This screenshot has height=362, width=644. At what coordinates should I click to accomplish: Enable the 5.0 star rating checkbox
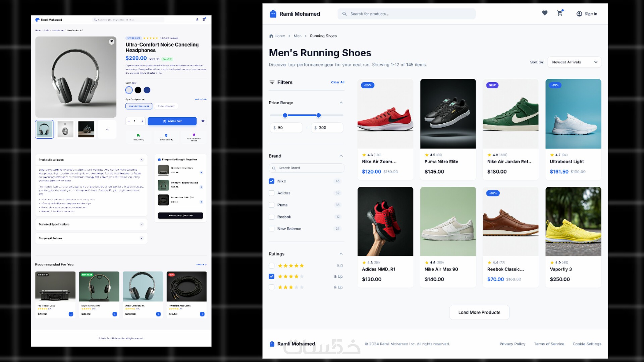coord(272,266)
